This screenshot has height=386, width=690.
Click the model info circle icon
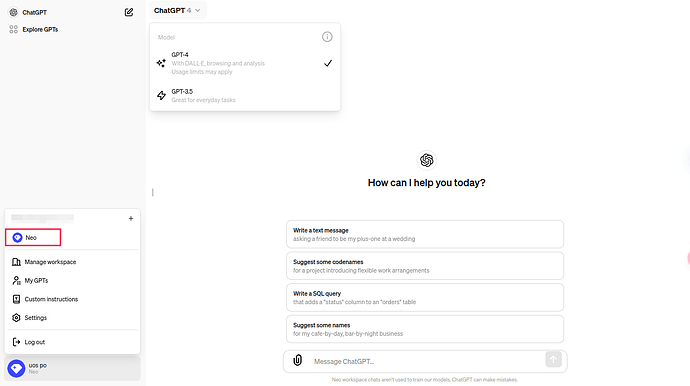pos(327,37)
